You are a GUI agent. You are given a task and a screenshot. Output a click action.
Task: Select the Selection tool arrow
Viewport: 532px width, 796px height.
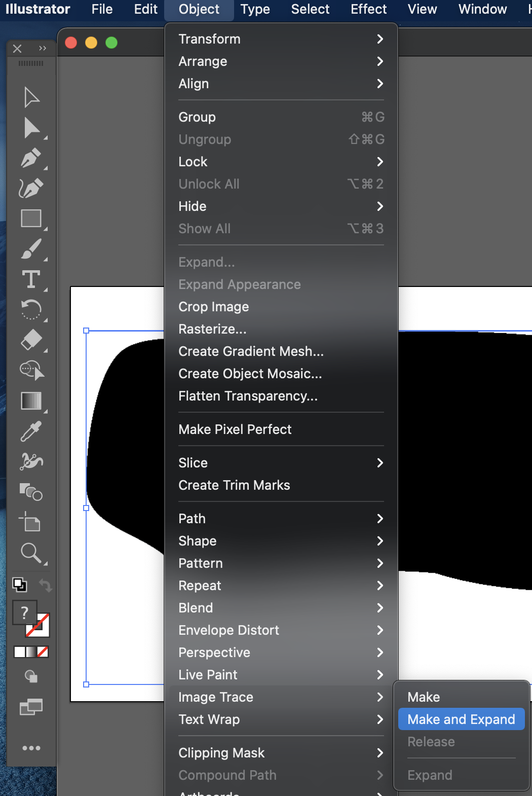pyautogui.click(x=31, y=97)
